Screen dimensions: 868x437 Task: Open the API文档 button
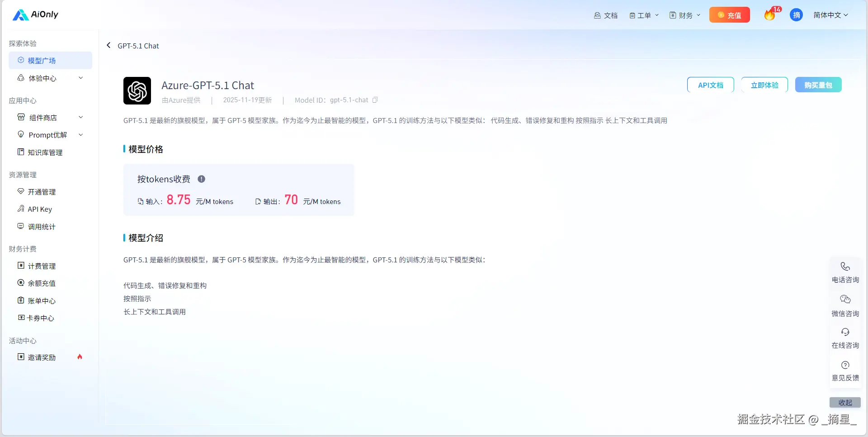(x=710, y=85)
